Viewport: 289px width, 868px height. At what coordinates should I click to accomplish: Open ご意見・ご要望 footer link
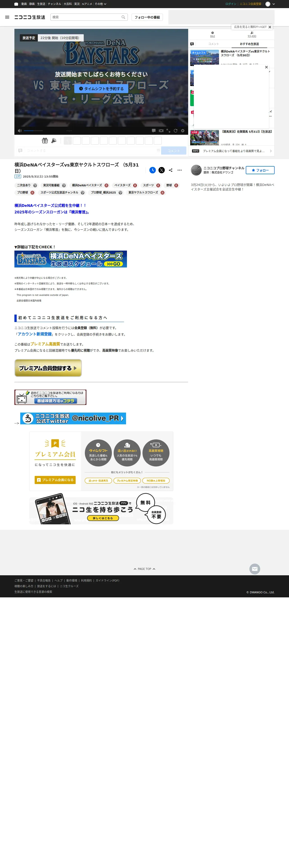(24, 580)
